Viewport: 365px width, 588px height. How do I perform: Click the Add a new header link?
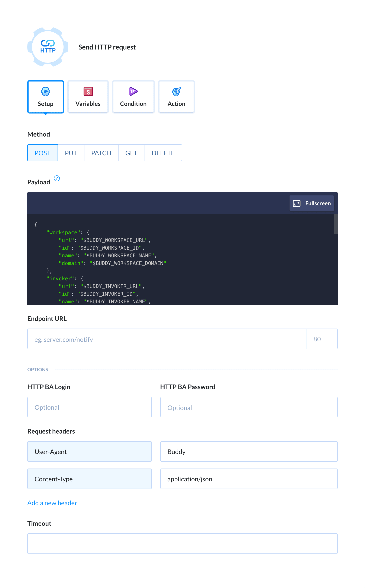point(52,503)
